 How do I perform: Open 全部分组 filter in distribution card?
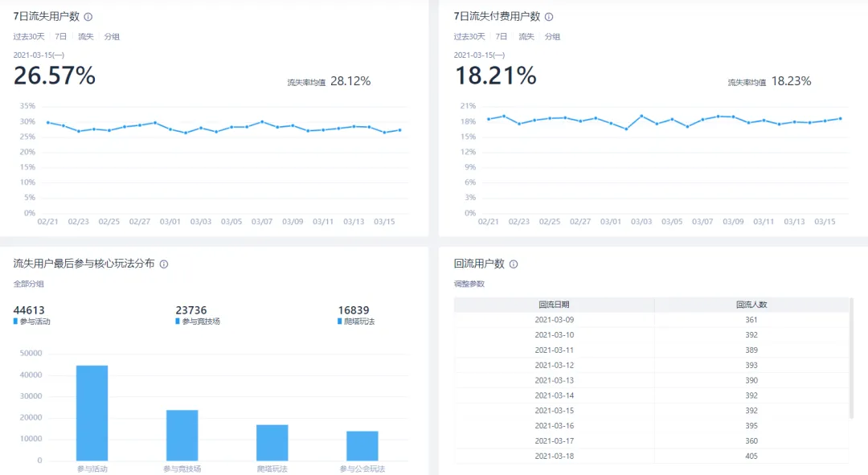click(x=29, y=284)
